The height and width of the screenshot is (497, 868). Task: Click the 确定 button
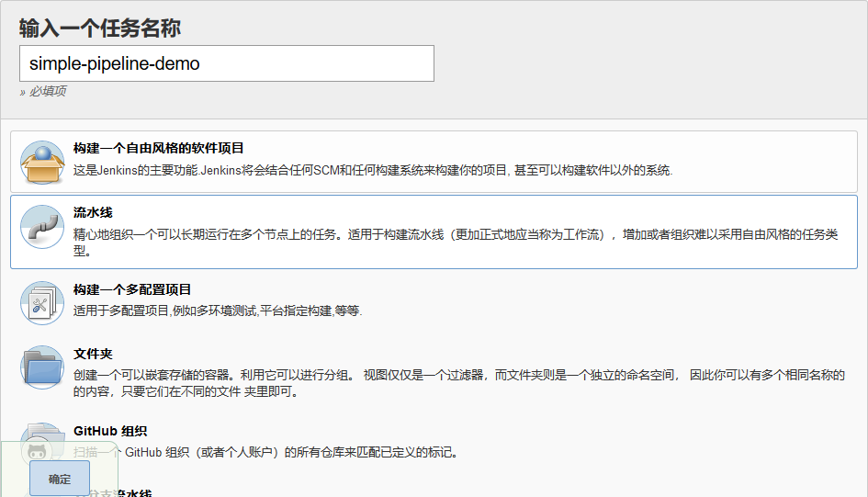[x=59, y=479]
